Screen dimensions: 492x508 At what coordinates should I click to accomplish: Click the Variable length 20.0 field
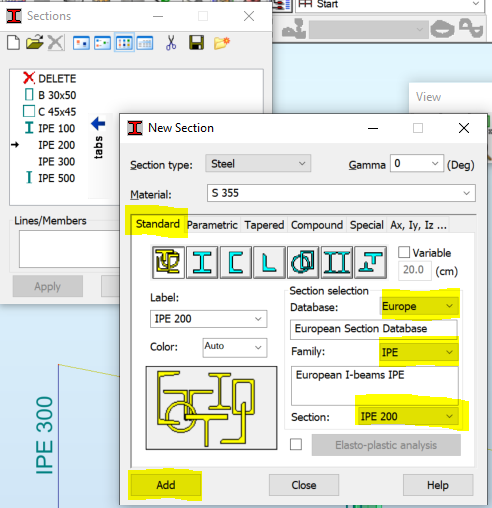pos(415,270)
